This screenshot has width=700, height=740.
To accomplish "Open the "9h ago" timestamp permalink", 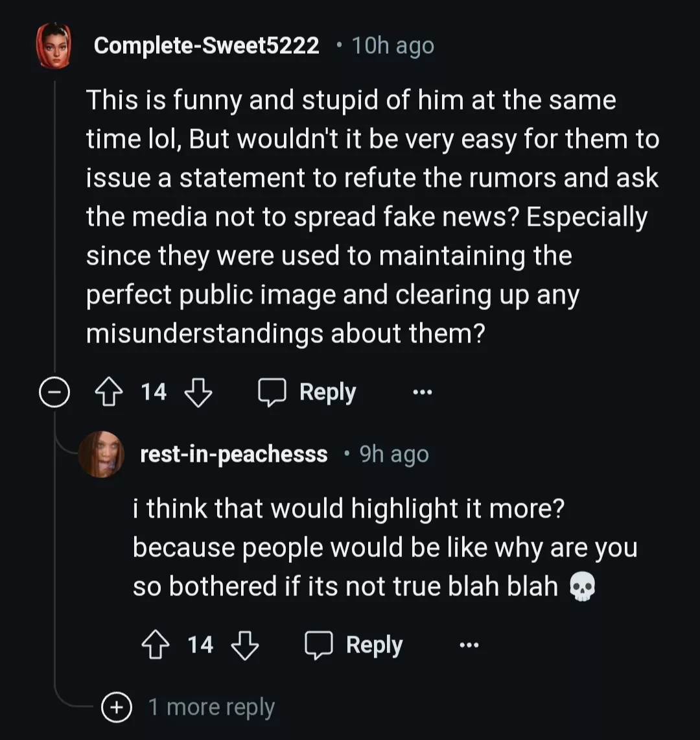I will pyautogui.click(x=394, y=455).
